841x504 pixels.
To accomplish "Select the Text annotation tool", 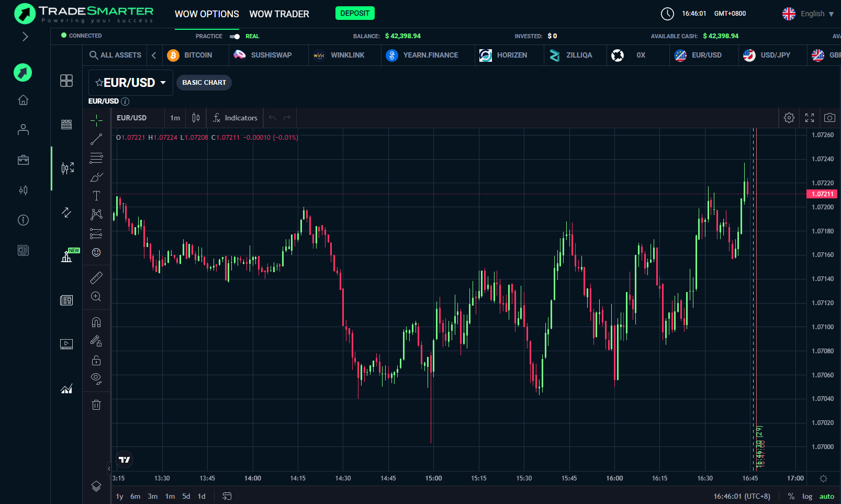I will tap(96, 196).
